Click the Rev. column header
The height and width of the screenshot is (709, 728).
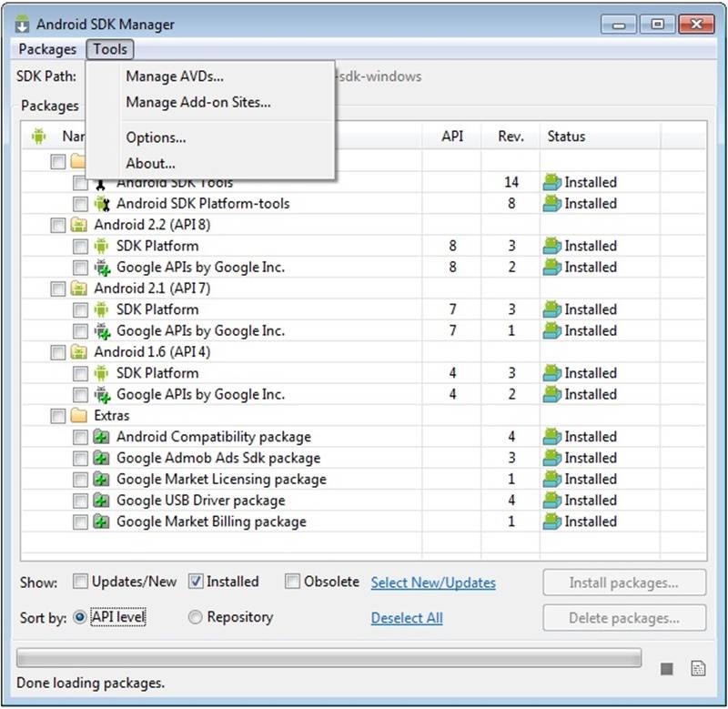tap(511, 137)
